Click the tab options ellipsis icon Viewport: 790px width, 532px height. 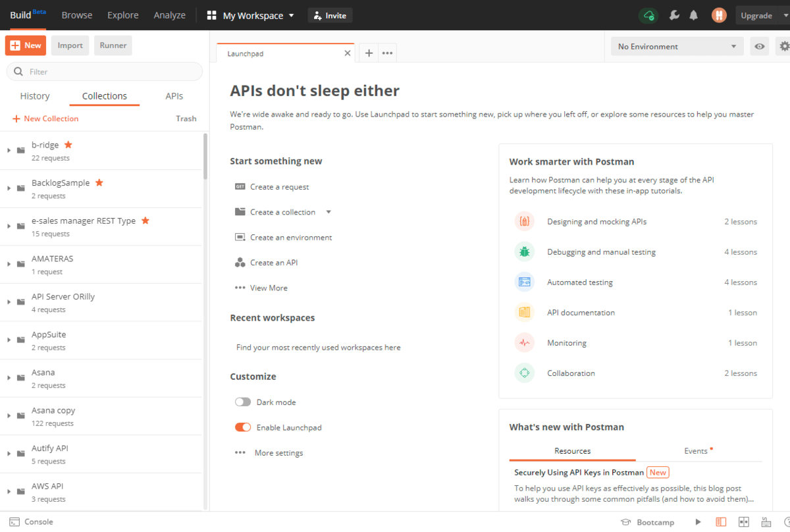click(x=387, y=53)
